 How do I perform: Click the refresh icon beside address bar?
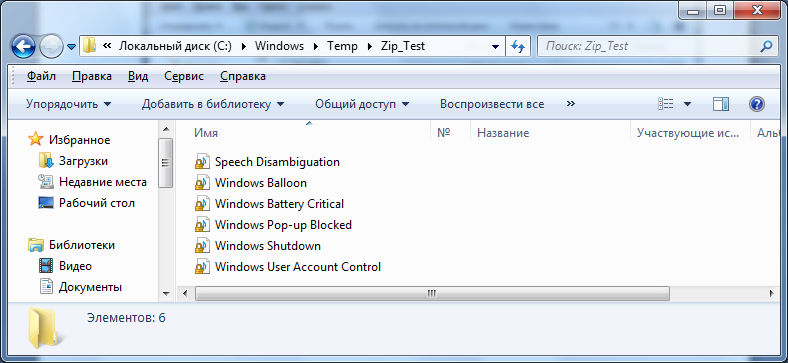point(518,47)
